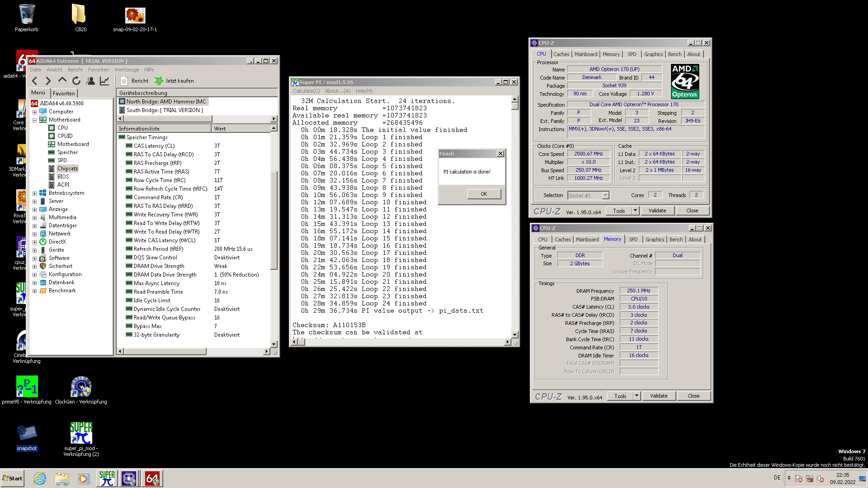Click Super PI taskbar icon

click(107, 479)
